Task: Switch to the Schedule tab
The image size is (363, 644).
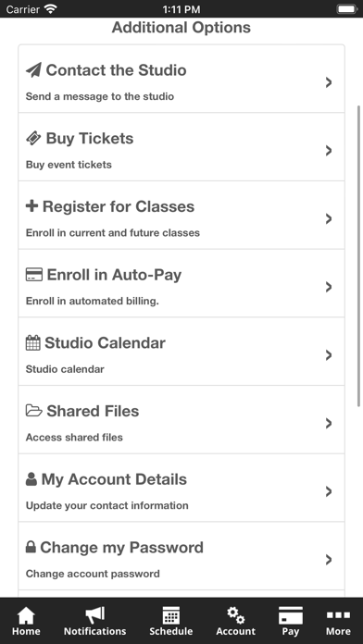Action: pos(171,621)
